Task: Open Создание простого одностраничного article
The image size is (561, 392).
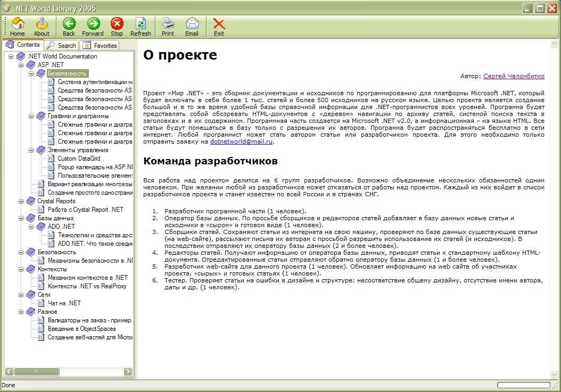Action: (90, 193)
